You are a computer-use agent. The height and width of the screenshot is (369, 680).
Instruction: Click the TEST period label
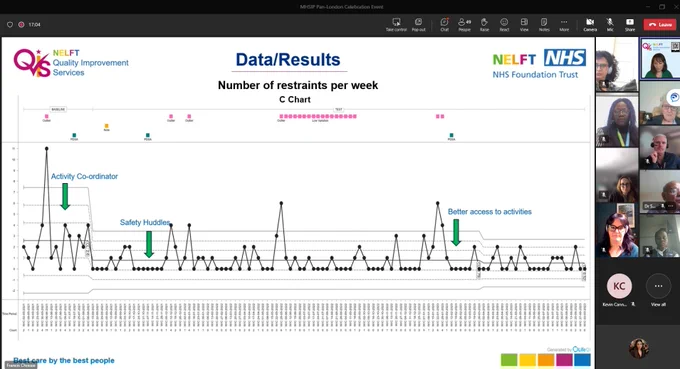click(x=339, y=109)
